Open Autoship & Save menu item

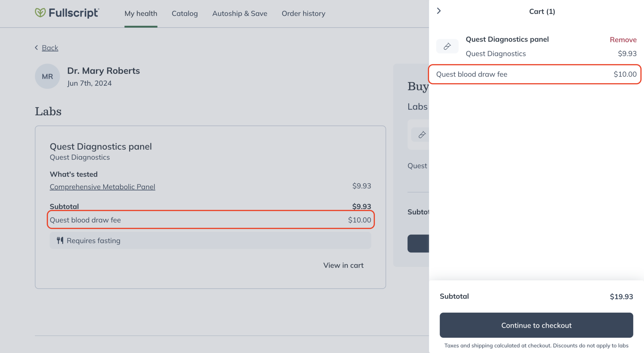240,14
